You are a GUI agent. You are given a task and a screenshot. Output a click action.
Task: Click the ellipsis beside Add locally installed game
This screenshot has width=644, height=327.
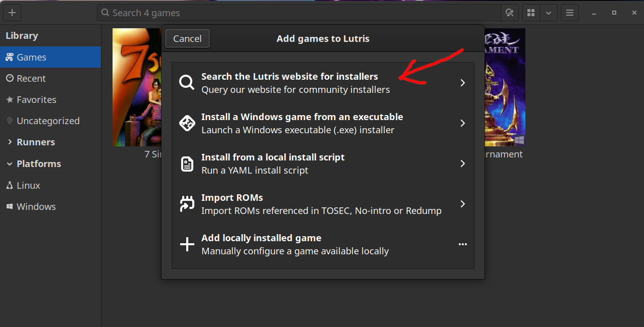point(462,244)
